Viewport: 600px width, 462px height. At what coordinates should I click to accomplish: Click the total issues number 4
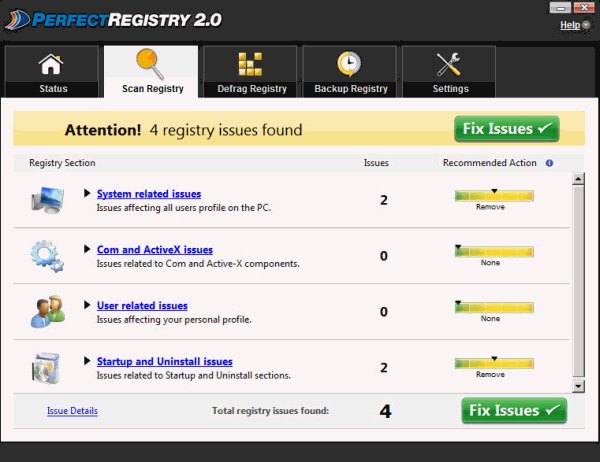pos(385,411)
